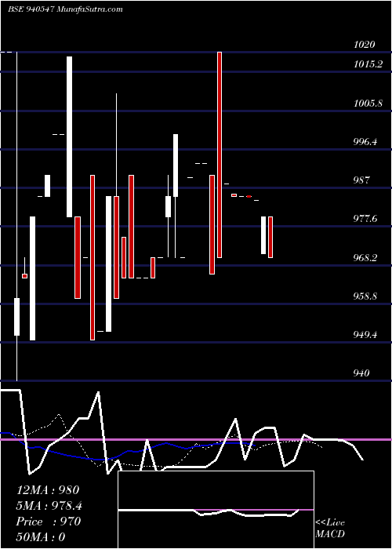392x549 pixels.
Task: Click the tallest red candlestick reaching 1020
Action: click(220, 155)
